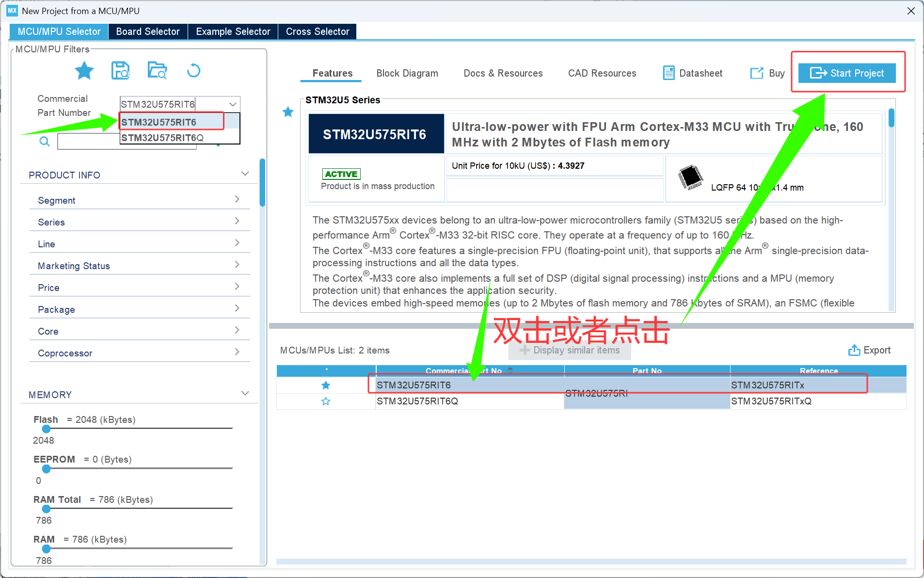The image size is (924, 578).
Task: Show favorite MCUs with the star filter icon
Action: (x=84, y=71)
